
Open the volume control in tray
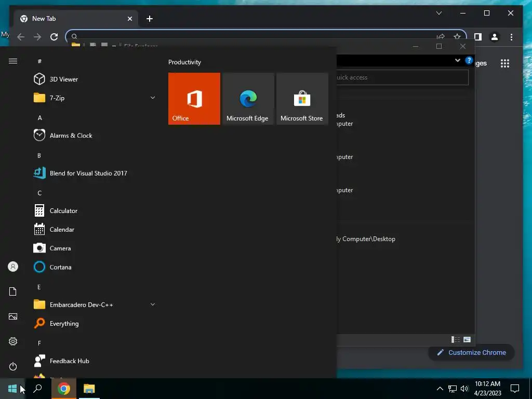click(x=464, y=389)
